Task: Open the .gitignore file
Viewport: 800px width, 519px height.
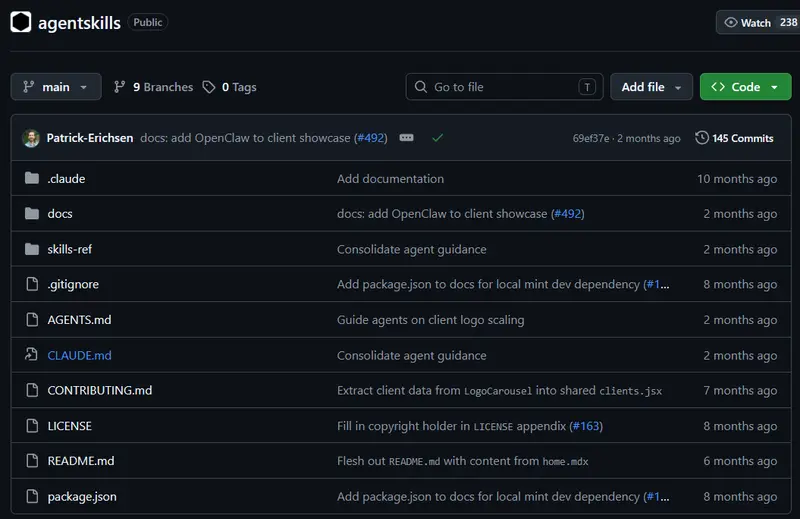Action: point(73,284)
